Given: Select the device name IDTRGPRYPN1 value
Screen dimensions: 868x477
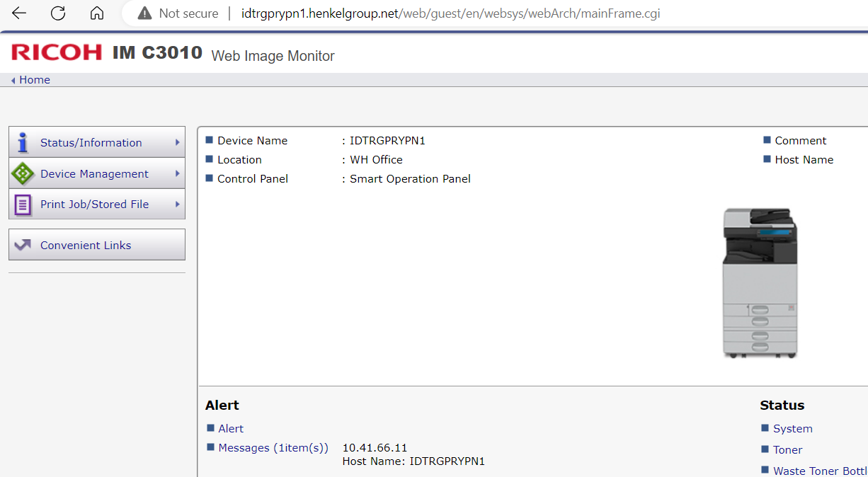Looking at the screenshot, I should [387, 141].
